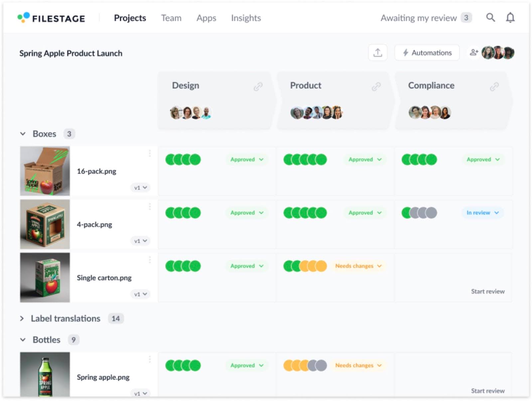The width and height of the screenshot is (532, 401).
Task: Open the Automations panel
Action: (x=427, y=53)
